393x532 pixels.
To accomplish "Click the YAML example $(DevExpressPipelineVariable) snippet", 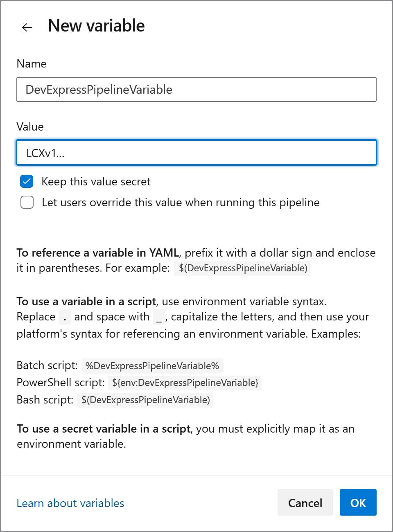I will pos(242,268).
